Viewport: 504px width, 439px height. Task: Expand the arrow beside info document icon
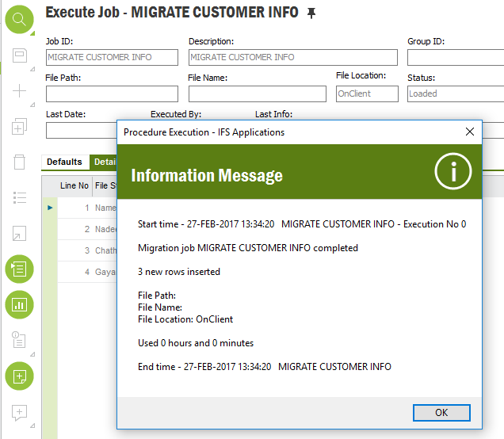coord(32,354)
